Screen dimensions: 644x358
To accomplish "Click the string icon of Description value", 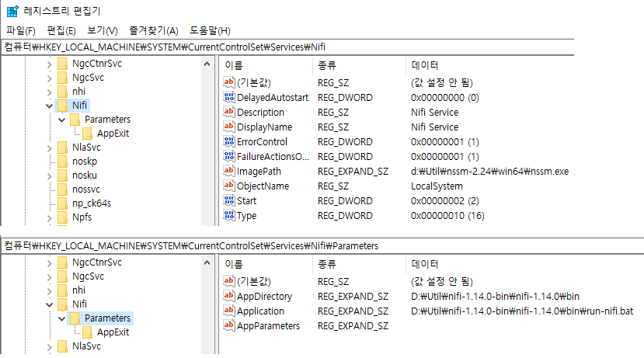I will pos(228,112).
